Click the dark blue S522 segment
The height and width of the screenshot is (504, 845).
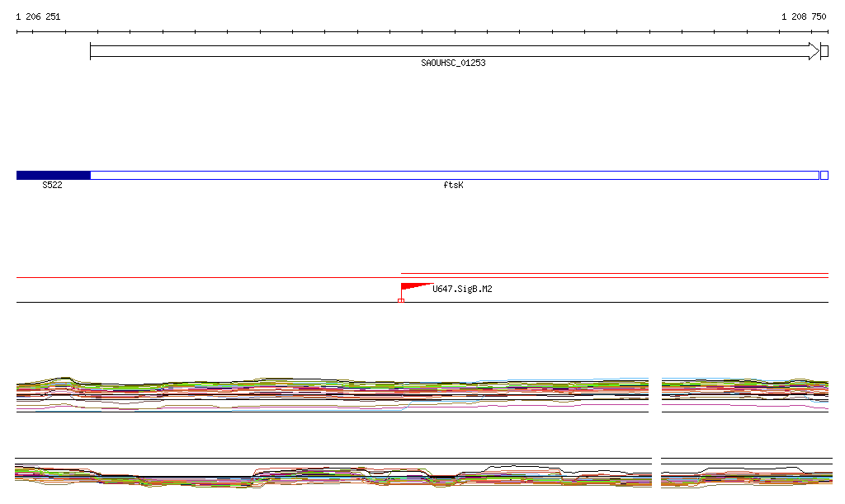[x=53, y=175]
